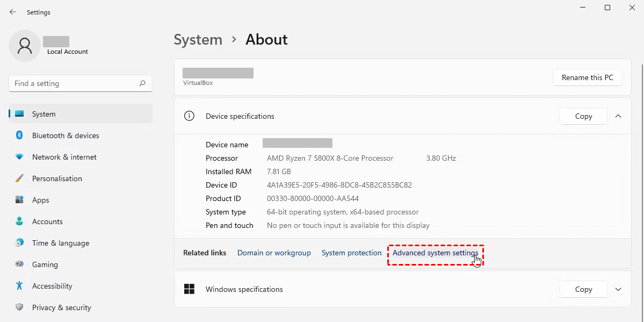Open the Domain or workgroup link

pos(274,253)
